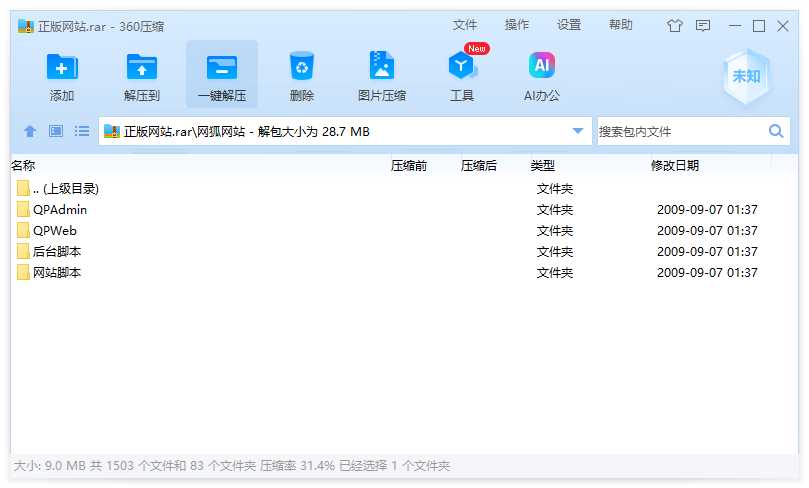
Task: Click the 未知 security status badge
Action: click(x=746, y=76)
